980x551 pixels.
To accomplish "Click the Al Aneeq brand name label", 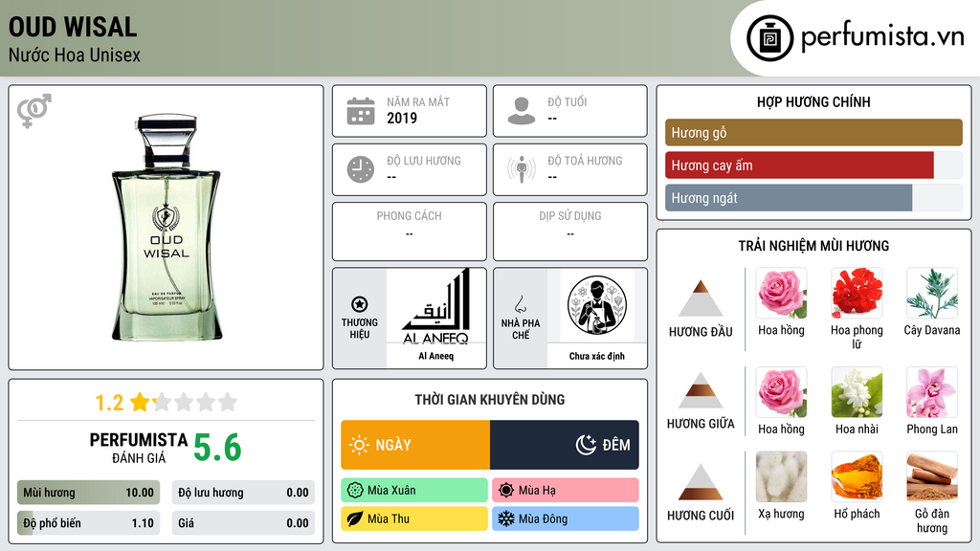I will 435,356.
